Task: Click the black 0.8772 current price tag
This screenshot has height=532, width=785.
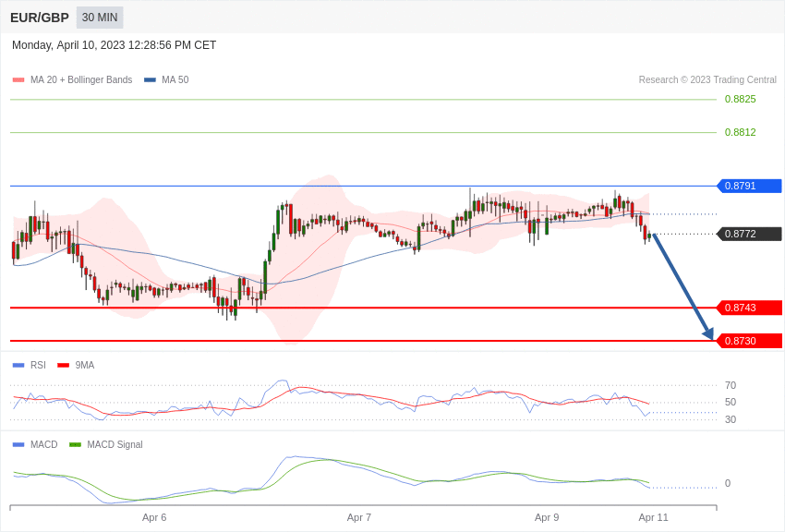Action: pos(750,234)
